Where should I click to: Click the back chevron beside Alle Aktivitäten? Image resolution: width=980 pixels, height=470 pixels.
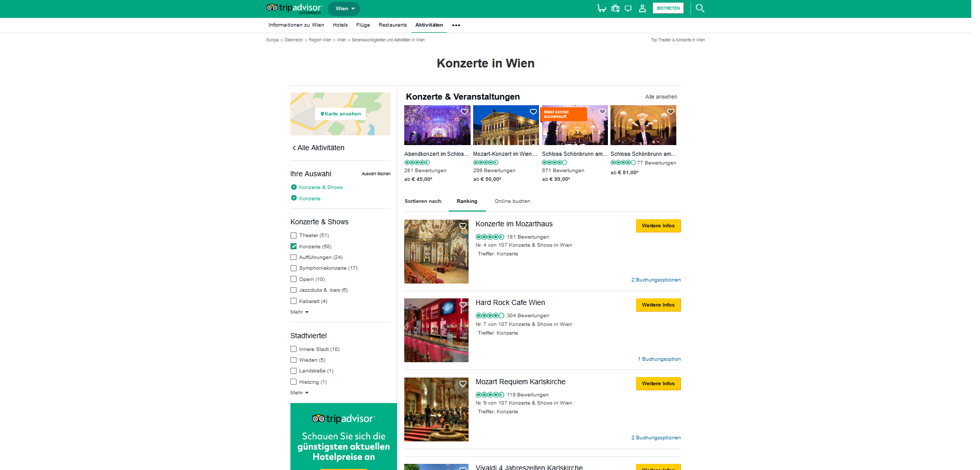pos(294,148)
